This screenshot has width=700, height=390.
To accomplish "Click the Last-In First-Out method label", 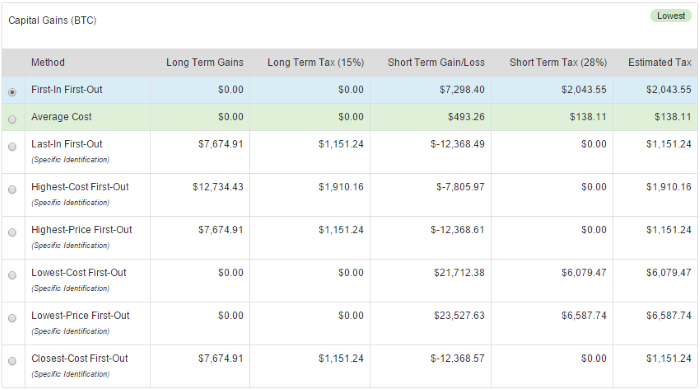I will coord(67,144).
